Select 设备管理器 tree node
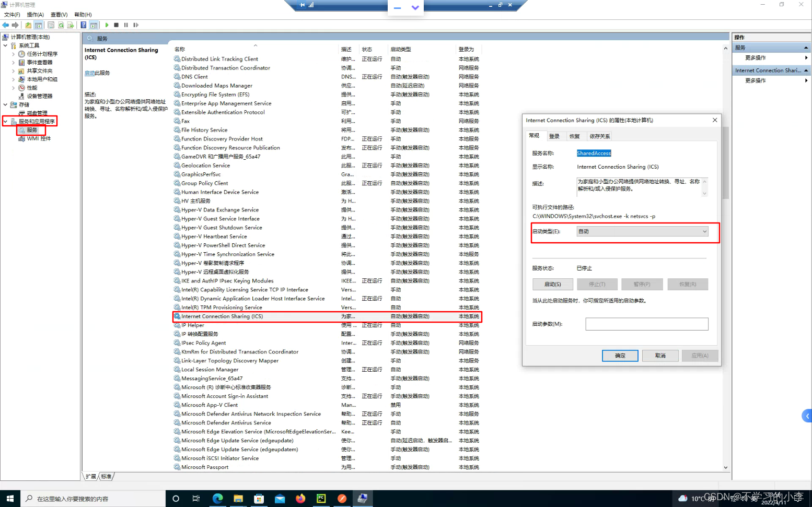 [40, 96]
